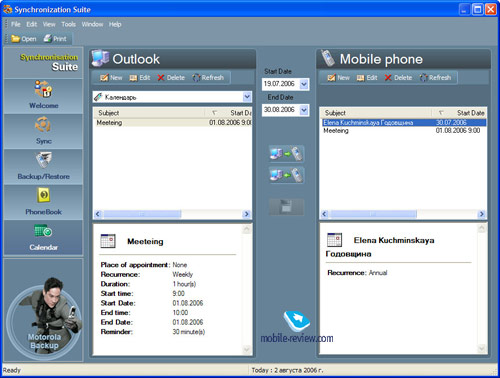Image resolution: width=500 pixels, height=378 pixels.
Task: Select the Meeteing row in Outlook list
Action: pyautogui.click(x=172, y=123)
